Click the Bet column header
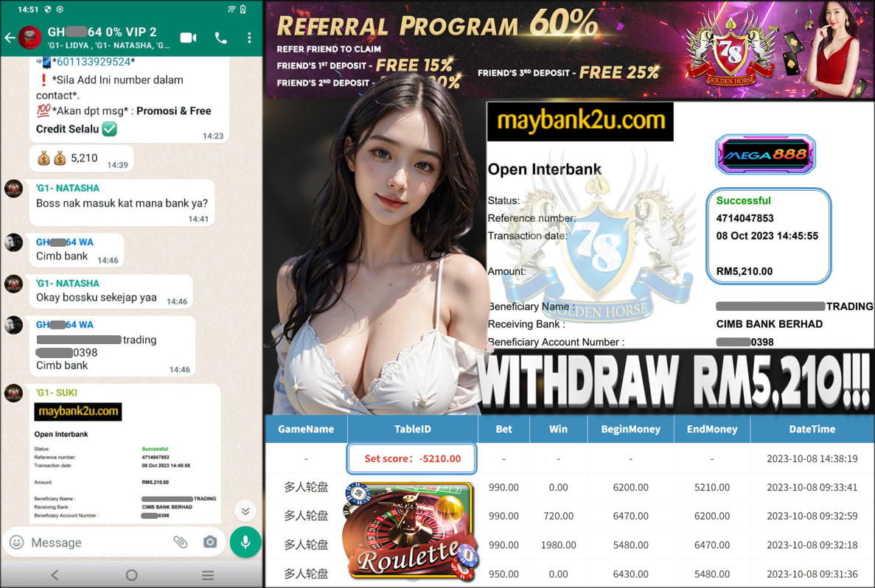Image resolution: width=875 pixels, height=588 pixels. point(503,429)
